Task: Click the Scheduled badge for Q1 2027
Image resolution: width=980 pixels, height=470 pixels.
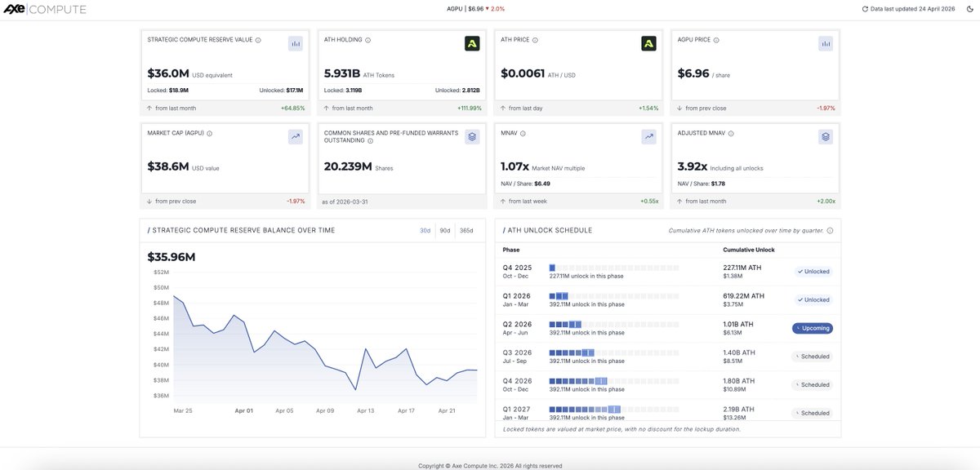Action: (812, 413)
